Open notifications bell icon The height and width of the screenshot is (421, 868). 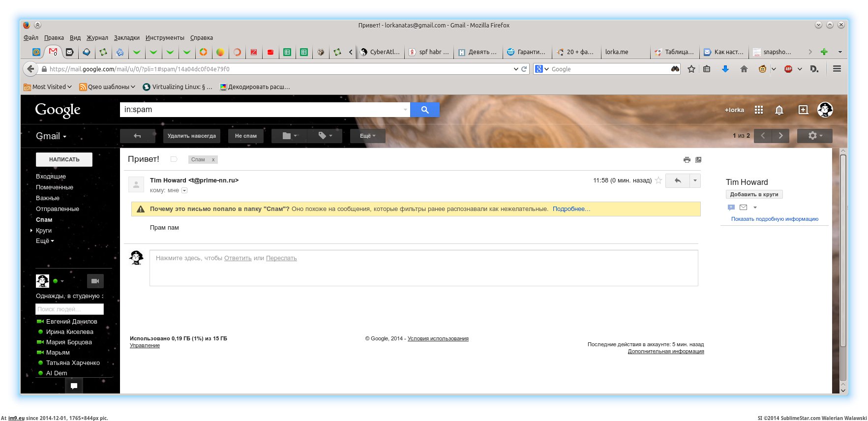point(779,110)
